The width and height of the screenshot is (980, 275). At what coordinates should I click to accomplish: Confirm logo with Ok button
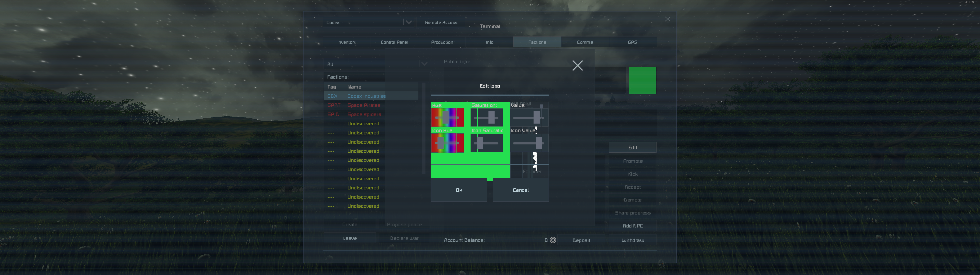[459, 190]
